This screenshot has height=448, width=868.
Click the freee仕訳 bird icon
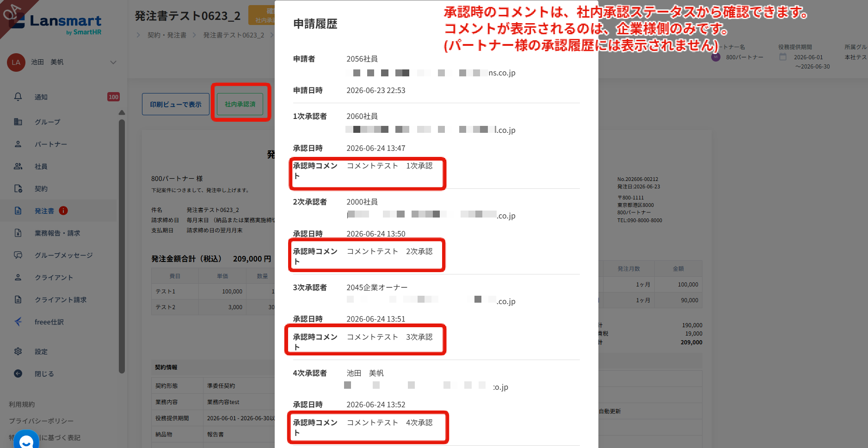click(18, 322)
